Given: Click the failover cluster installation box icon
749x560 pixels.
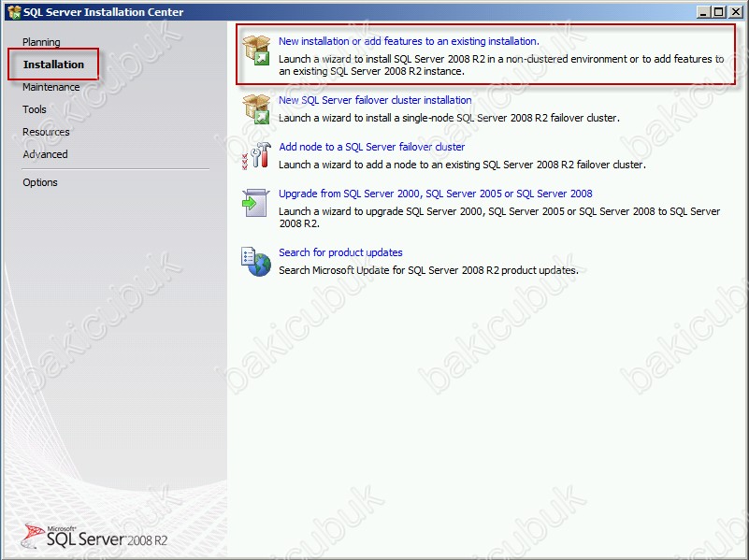Looking at the screenshot, I should pyautogui.click(x=256, y=108).
